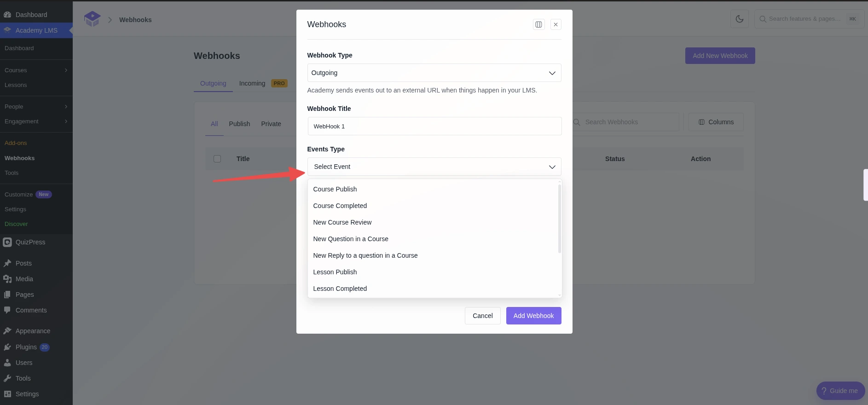Click the QuizPress sidebar icon
The height and width of the screenshot is (405, 868).
tap(7, 242)
